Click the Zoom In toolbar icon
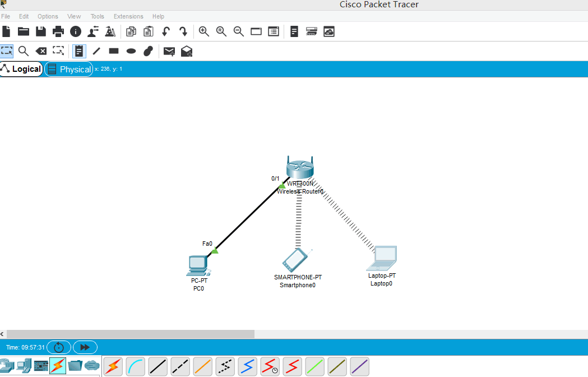The width and height of the screenshot is (588, 377). [203, 31]
